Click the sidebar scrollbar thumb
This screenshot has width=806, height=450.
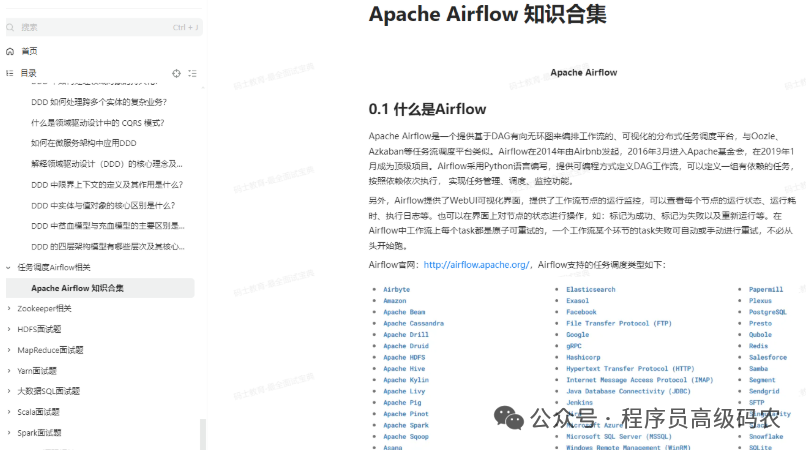(203, 435)
